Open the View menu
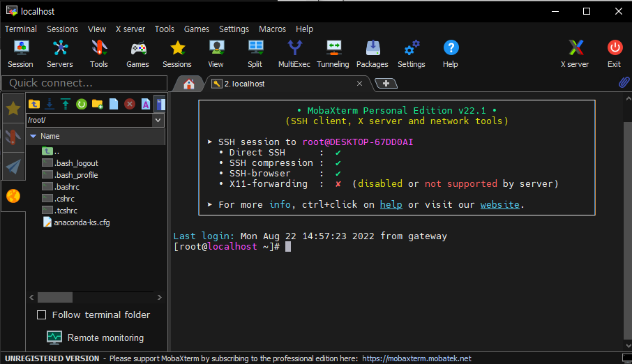The height and width of the screenshot is (364, 632). 97,29
